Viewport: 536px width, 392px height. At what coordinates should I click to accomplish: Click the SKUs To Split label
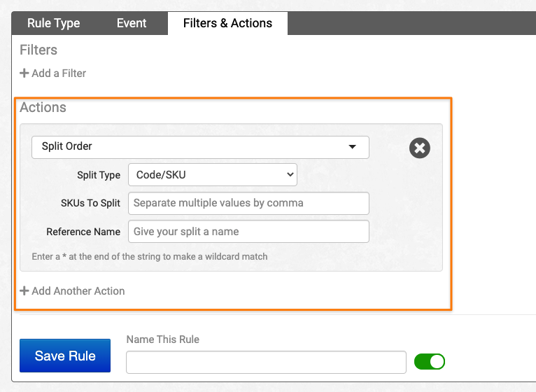(x=91, y=204)
